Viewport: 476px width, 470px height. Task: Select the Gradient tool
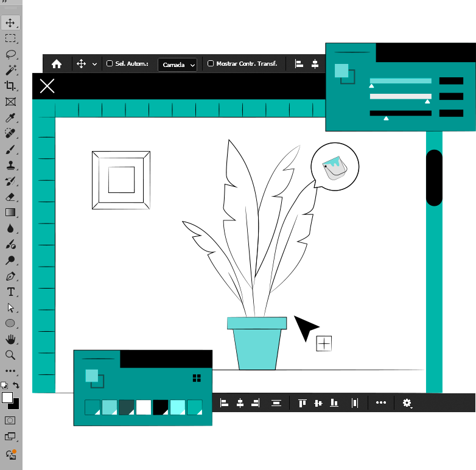[10, 212]
